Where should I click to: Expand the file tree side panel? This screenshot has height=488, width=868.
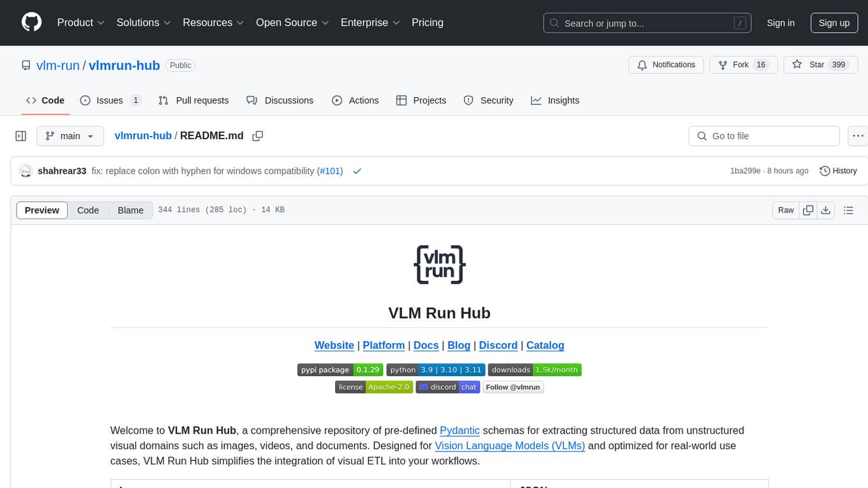coord(21,136)
